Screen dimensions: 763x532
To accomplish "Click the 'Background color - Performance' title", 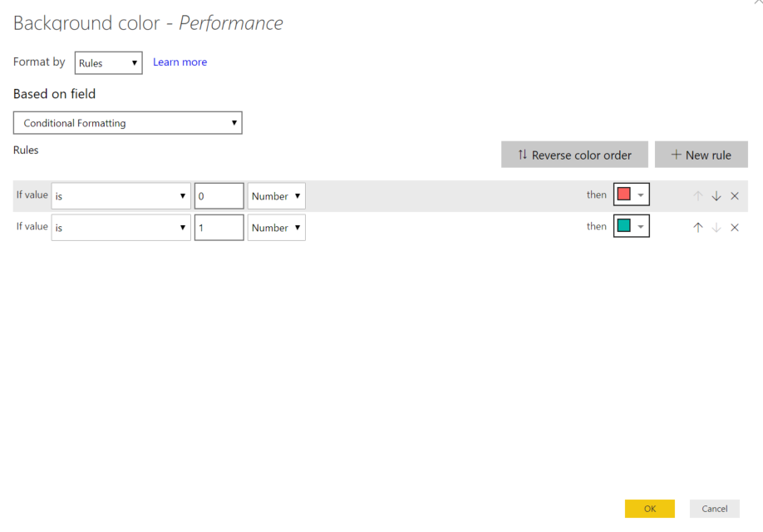I will (x=148, y=23).
